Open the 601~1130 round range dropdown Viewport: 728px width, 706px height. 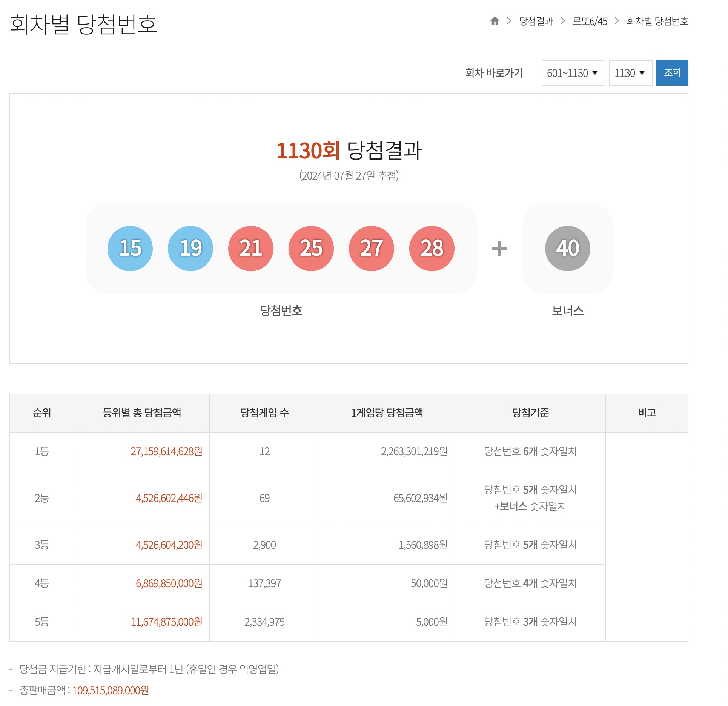pyautogui.click(x=573, y=72)
